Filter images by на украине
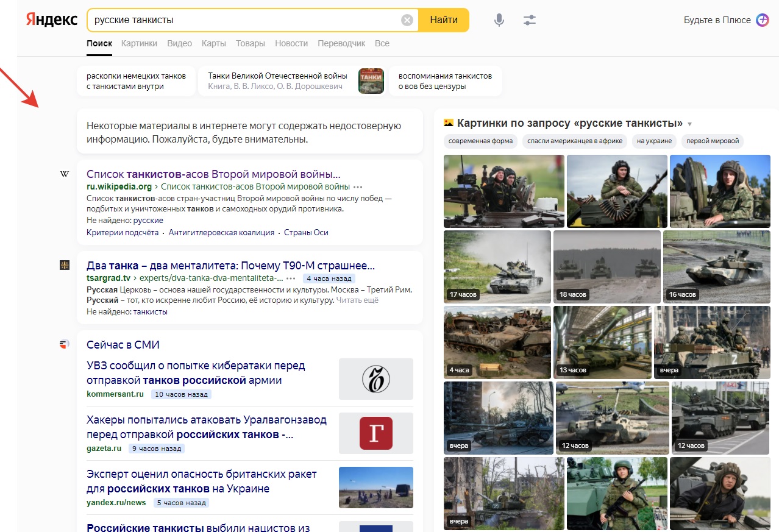This screenshot has height=532, width=779. pos(654,141)
